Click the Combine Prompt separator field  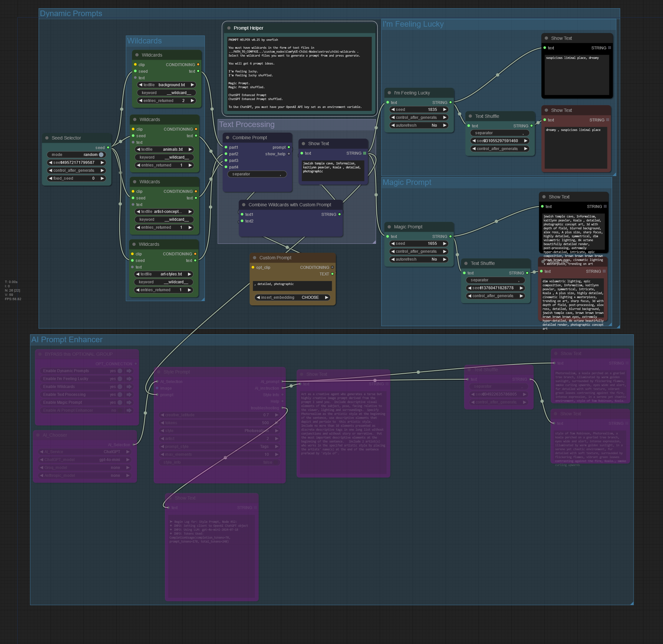tap(257, 174)
